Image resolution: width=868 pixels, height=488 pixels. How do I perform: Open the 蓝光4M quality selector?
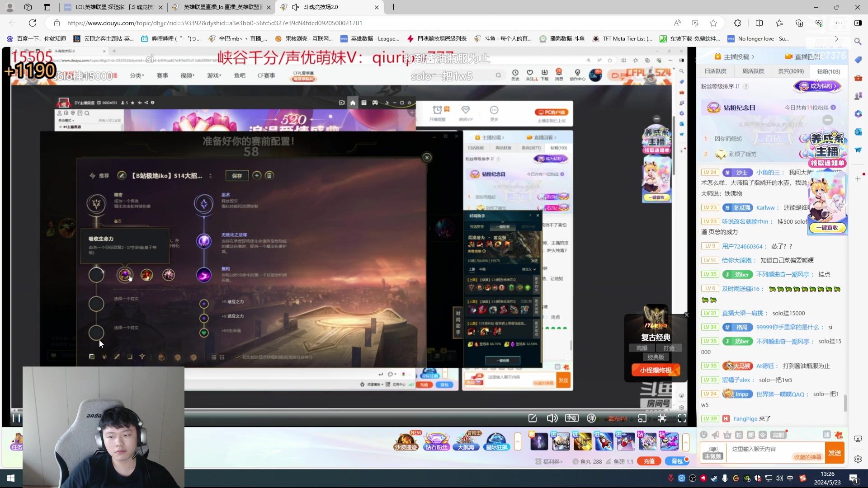pyautogui.click(x=617, y=418)
